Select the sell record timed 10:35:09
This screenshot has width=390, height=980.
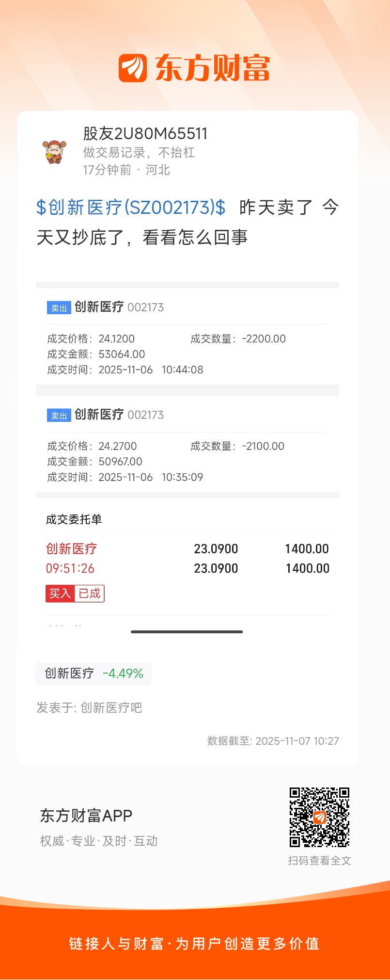coord(187,462)
